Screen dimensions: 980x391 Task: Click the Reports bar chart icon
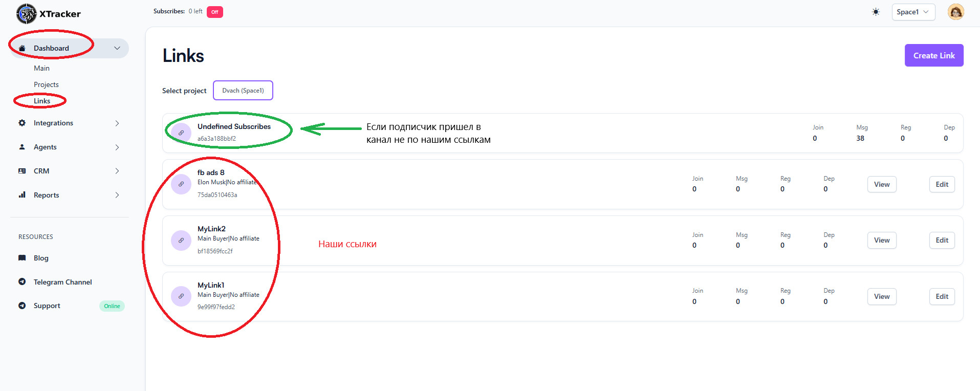click(x=22, y=195)
